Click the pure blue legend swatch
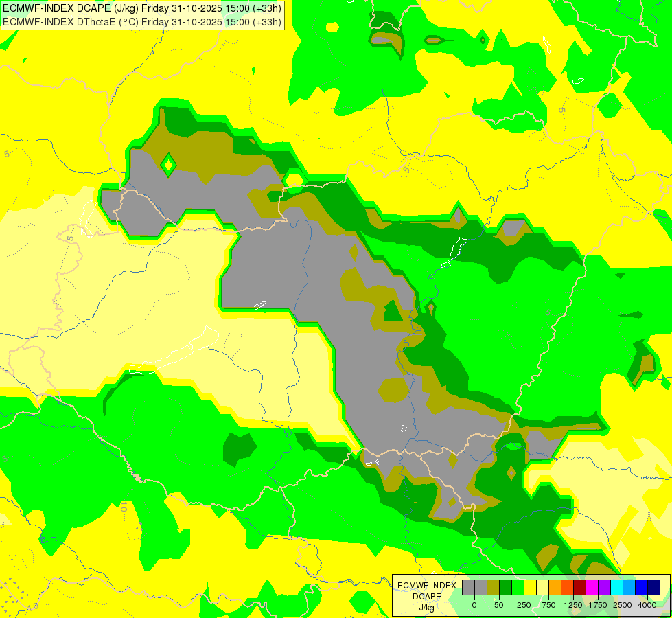 pyautogui.click(x=642, y=587)
